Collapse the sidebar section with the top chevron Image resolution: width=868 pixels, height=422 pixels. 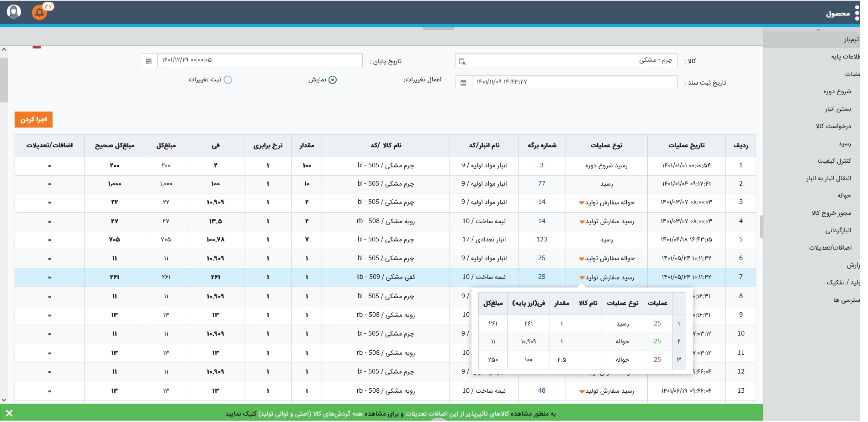pos(818,30)
